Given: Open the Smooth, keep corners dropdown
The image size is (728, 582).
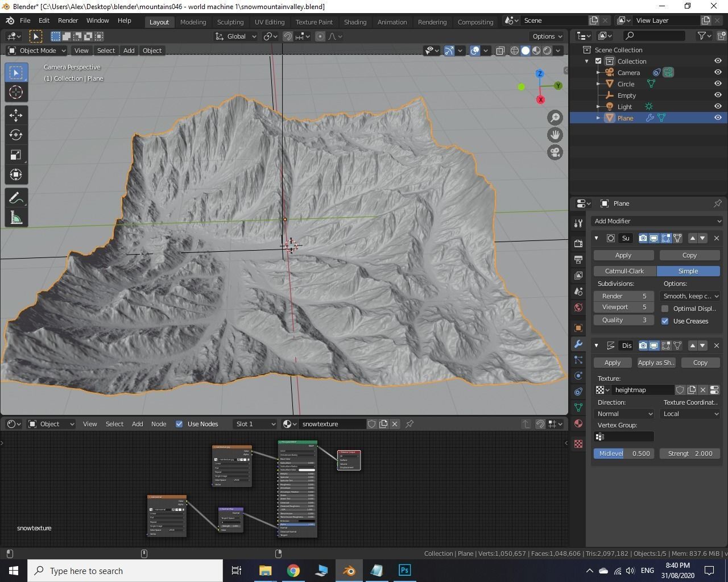Looking at the screenshot, I should pyautogui.click(x=690, y=296).
